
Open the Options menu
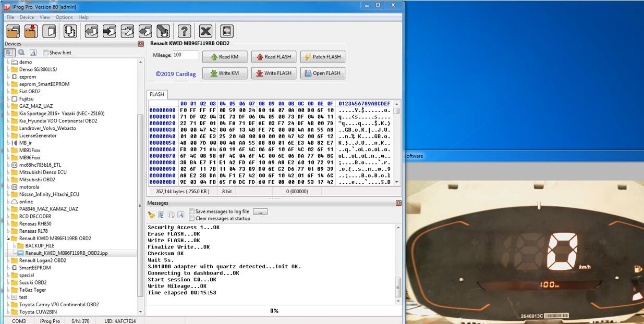pyautogui.click(x=64, y=17)
